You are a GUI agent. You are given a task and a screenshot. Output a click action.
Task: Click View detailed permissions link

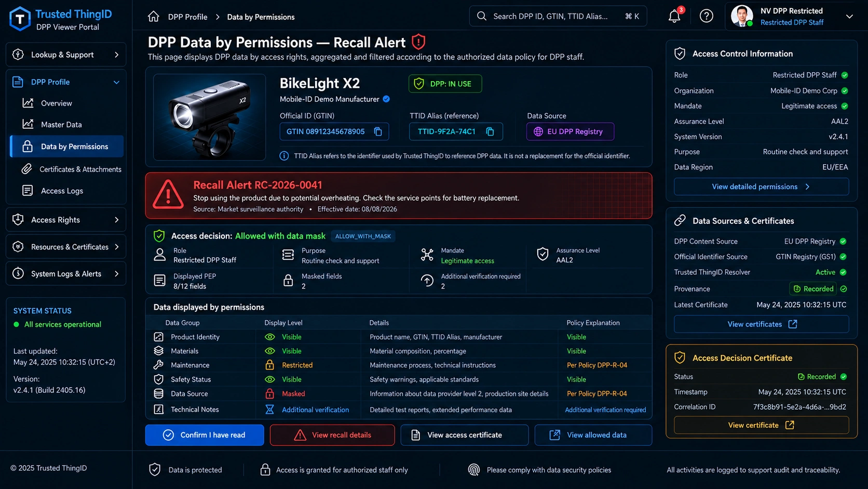coord(761,187)
